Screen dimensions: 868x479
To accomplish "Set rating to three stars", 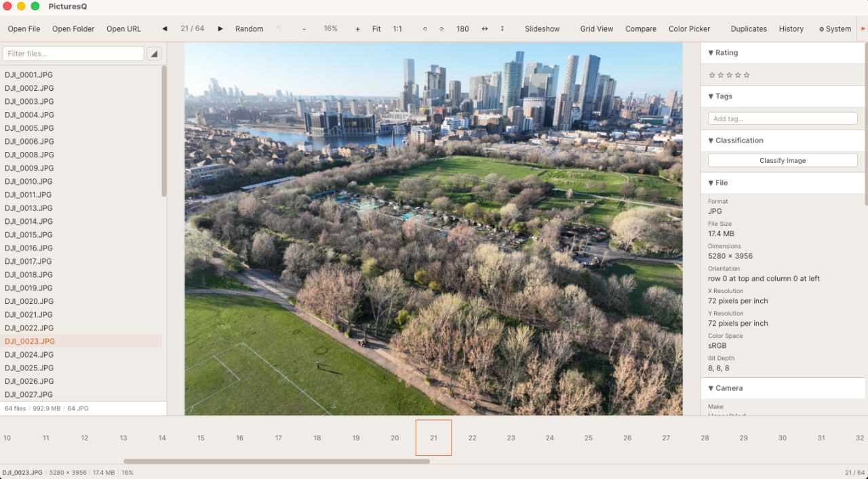I will pos(730,75).
